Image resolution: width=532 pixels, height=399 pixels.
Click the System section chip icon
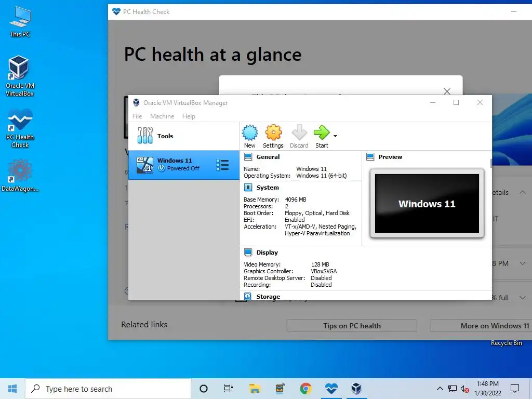[248, 188]
